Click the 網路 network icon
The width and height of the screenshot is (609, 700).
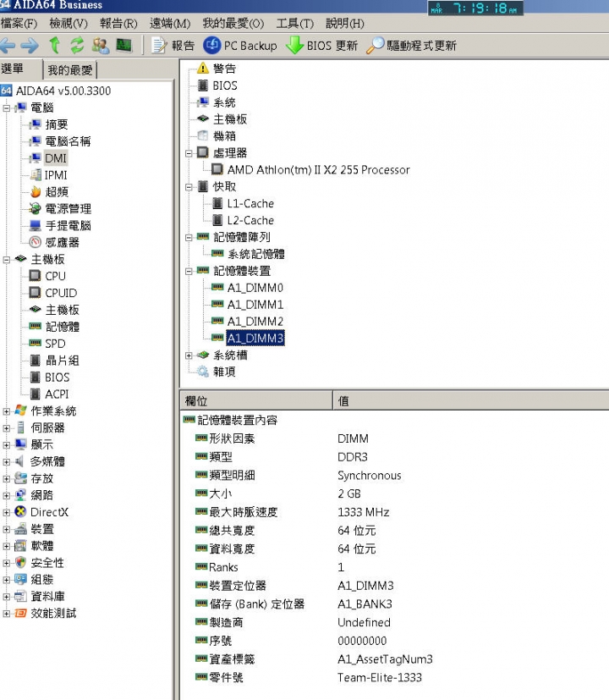20,495
